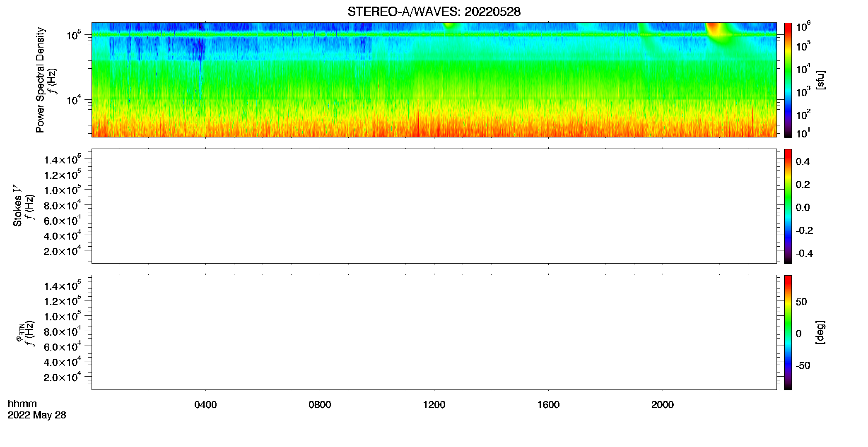
Task: Click the 2.0×10^4 tick in phi panel
Action: (63, 377)
